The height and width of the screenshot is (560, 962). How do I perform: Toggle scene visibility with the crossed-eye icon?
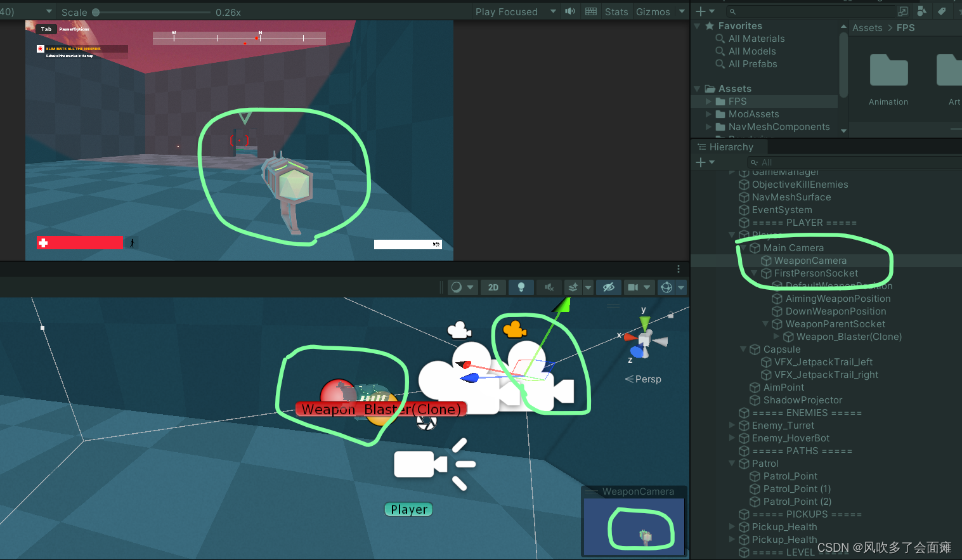(x=608, y=287)
